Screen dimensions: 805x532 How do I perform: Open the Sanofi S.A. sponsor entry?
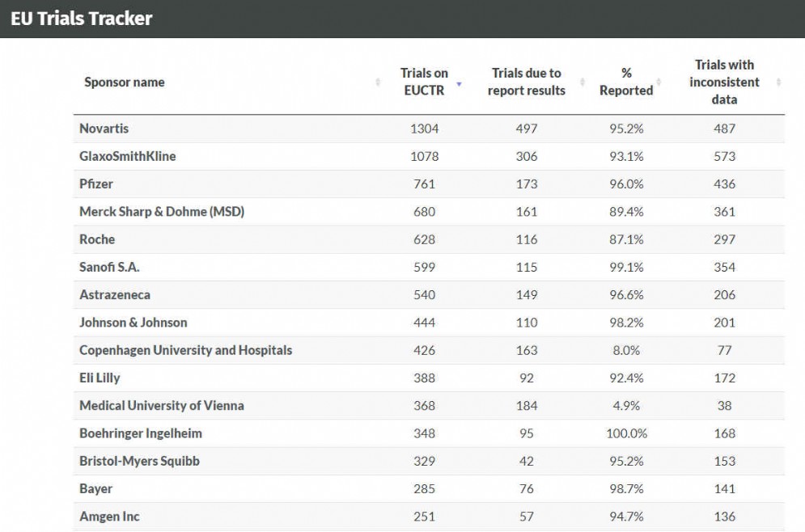point(109,267)
